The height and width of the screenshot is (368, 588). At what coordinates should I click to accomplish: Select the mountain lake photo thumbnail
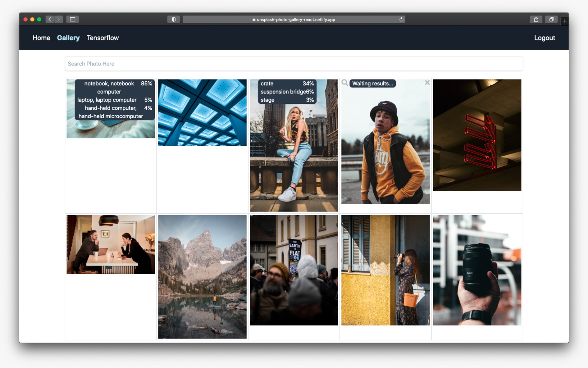[202, 277]
